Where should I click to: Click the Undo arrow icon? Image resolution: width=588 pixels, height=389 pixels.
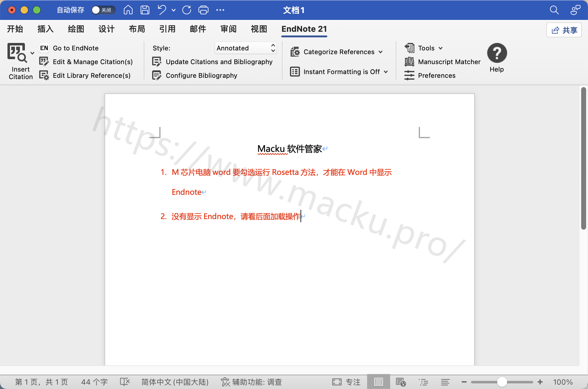pos(162,10)
